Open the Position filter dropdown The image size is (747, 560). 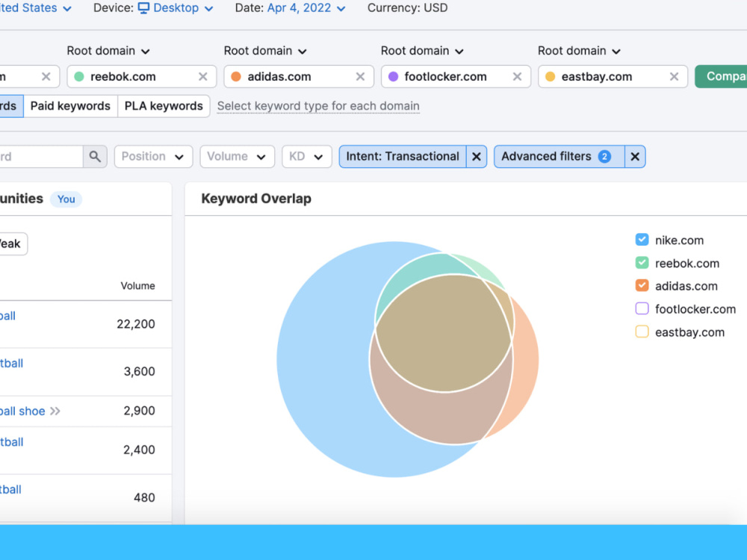click(153, 157)
